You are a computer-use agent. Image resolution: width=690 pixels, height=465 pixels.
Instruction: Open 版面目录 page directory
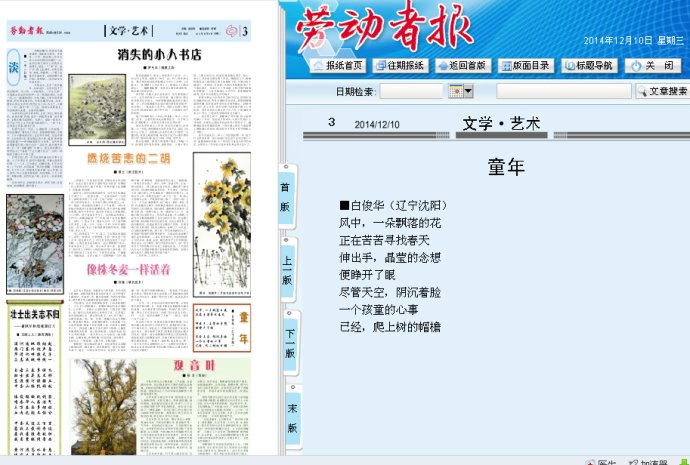coord(526,66)
